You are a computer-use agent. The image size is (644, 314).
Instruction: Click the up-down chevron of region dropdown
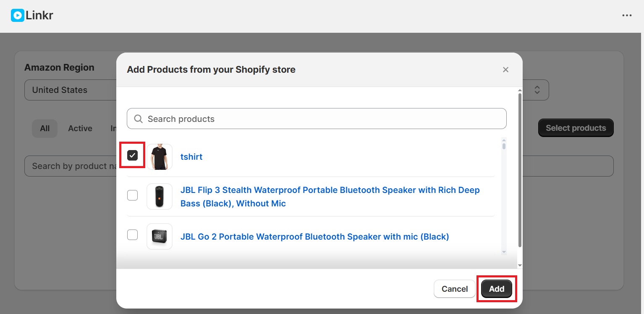point(537,90)
